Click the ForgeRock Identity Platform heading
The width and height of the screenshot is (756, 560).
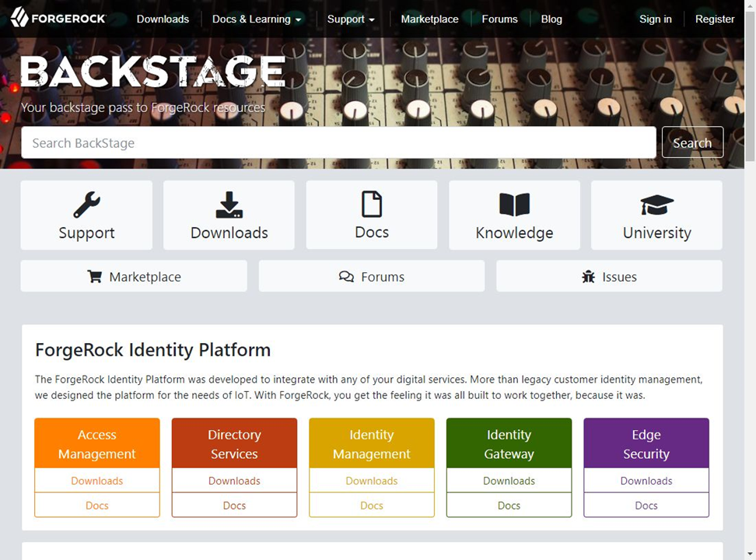(x=153, y=350)
